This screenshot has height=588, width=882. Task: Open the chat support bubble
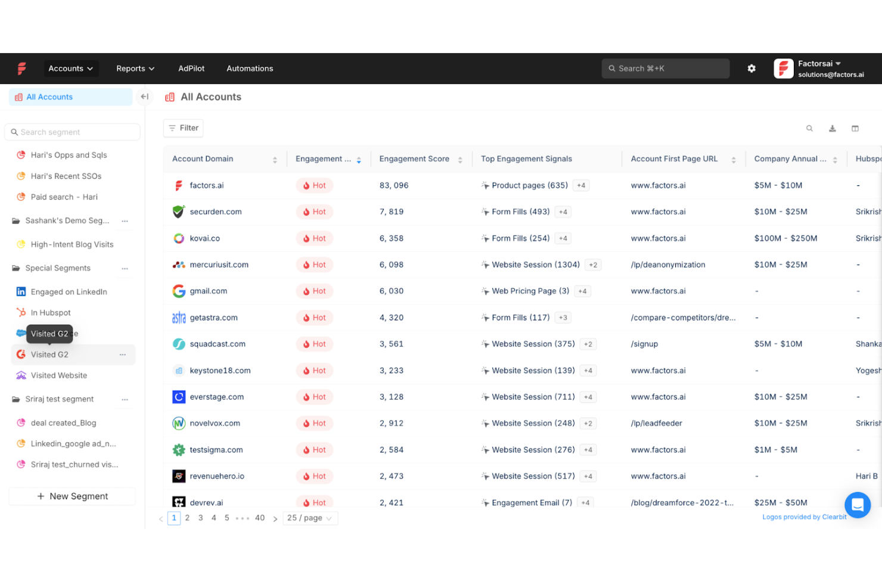point(858,505)
